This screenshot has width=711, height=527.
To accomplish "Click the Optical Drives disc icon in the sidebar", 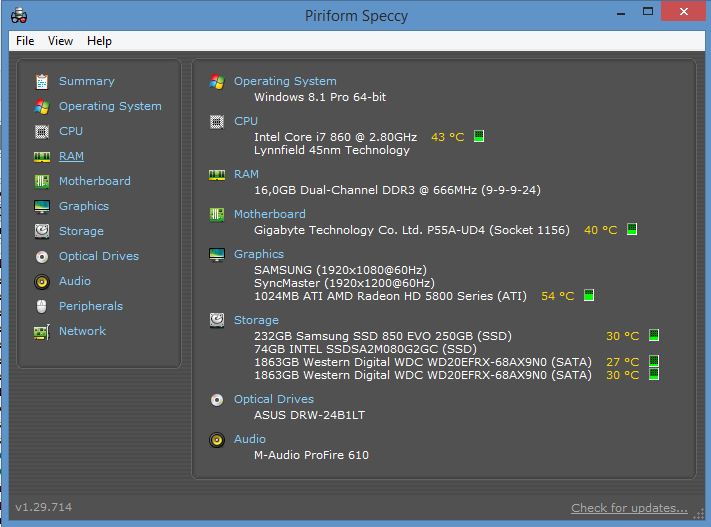I will (x=41, y=256).
